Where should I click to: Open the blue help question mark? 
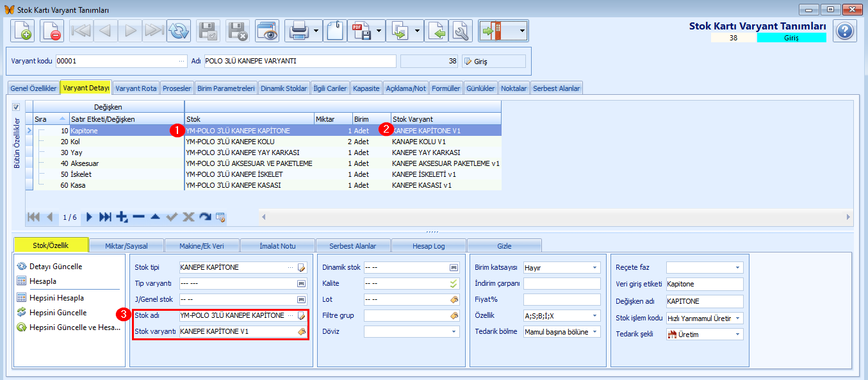[x=845, y=31]
